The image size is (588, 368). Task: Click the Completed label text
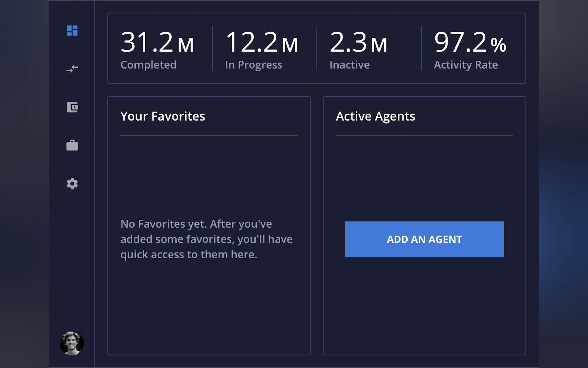click(148, 65)
